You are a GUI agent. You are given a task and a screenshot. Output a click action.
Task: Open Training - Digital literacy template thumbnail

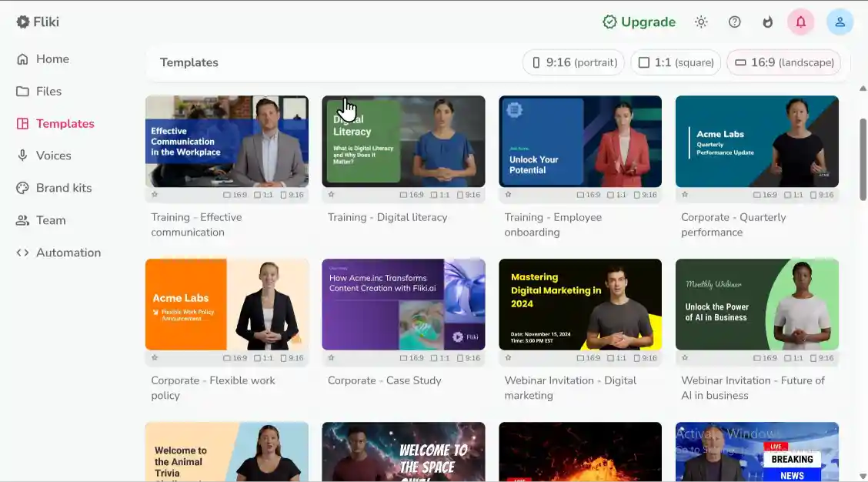point(403,142)
